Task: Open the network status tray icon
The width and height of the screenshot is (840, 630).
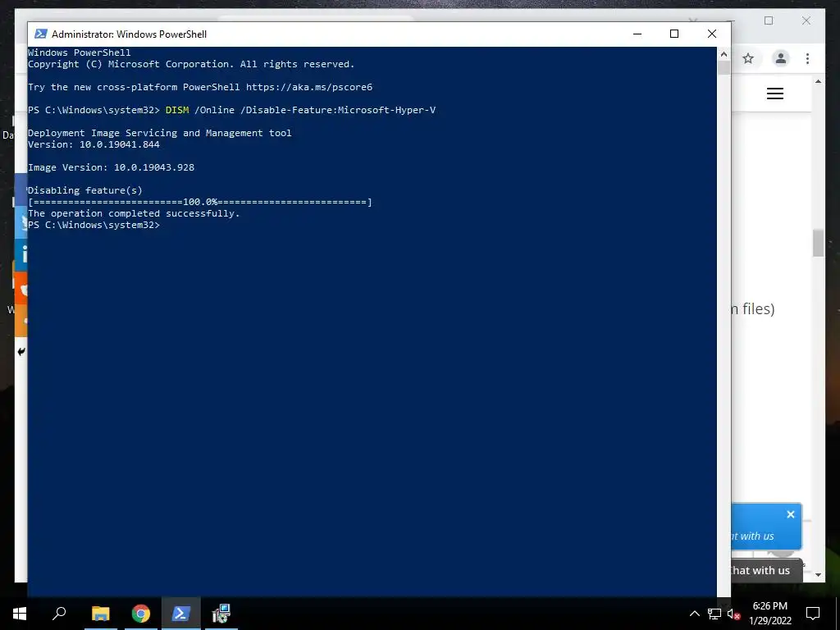Action: click(714, 614)
